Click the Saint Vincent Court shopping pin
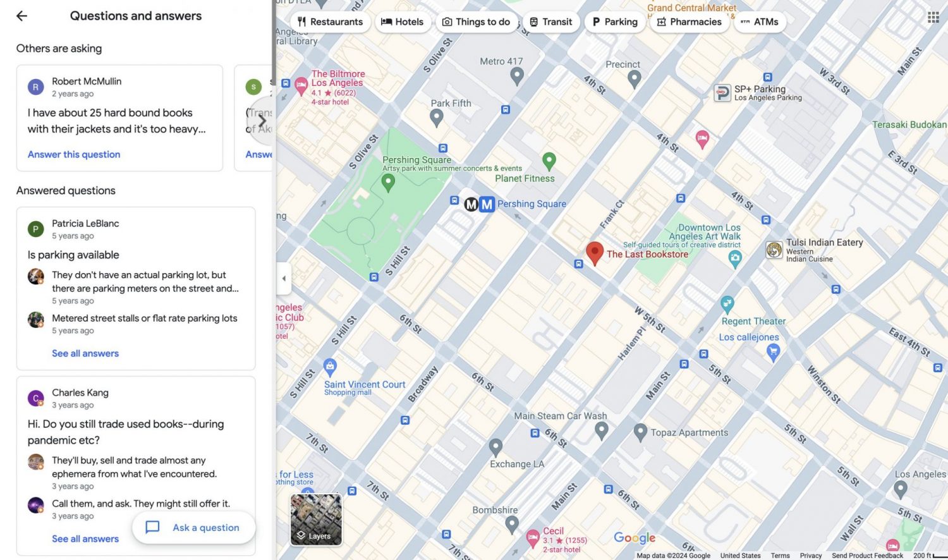This screenshot has width=948, height=560. point(330,367)
